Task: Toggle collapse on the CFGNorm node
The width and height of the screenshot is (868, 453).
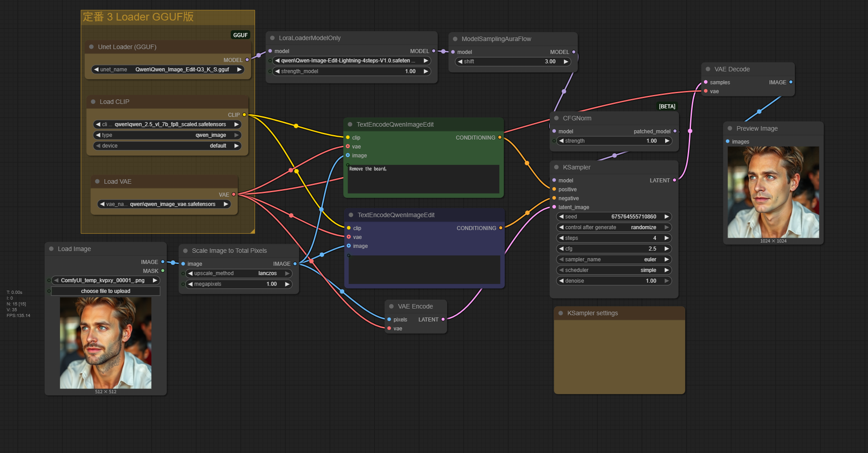Action: coord(556,118)
